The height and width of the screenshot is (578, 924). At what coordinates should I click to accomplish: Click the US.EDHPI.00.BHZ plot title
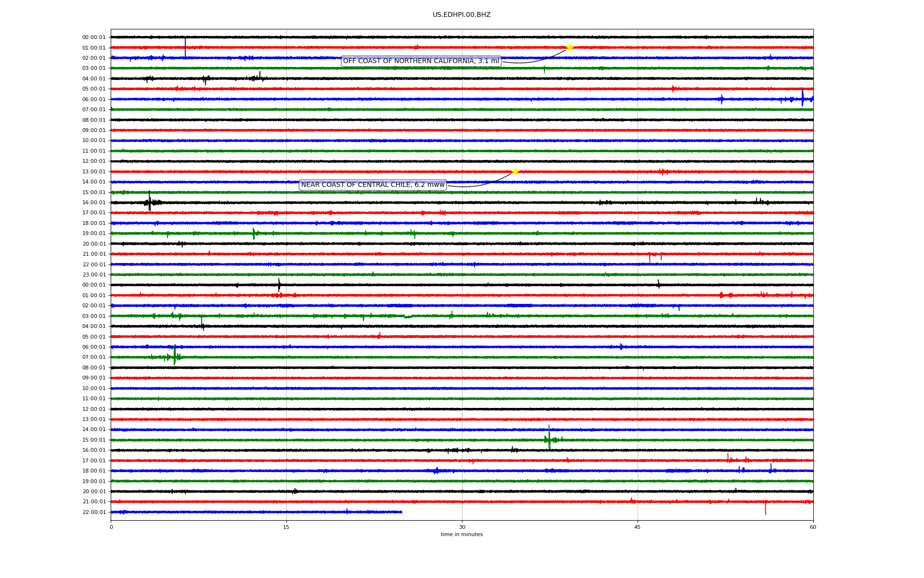coord(462,15)
